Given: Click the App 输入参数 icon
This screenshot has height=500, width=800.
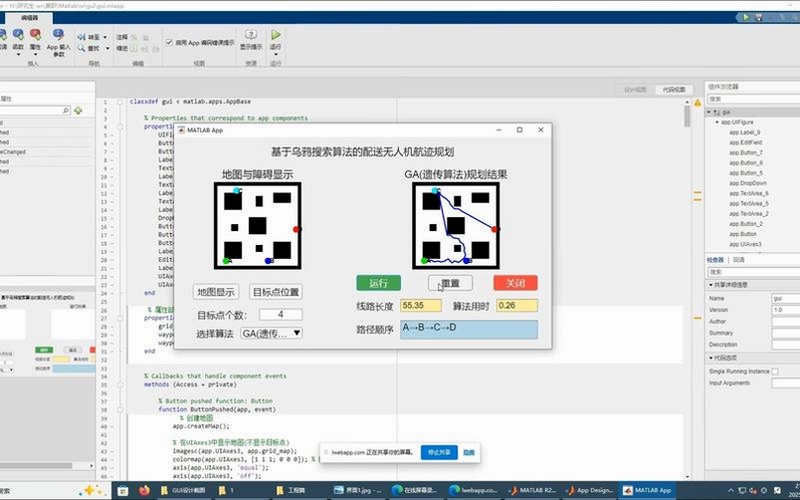Looking at the screenshot, I should (58, 35).
